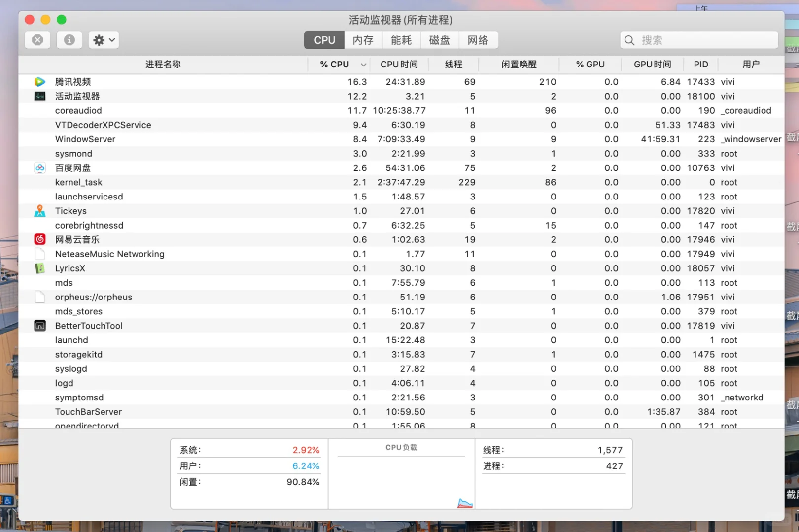Open the 能耗 tab
The width and height of the screenshot is (799, 532).
coord(401,40)
